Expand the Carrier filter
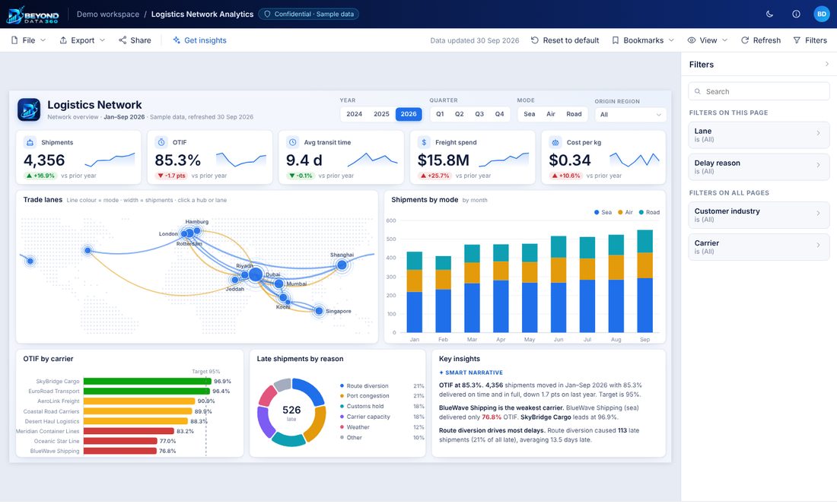Screen dimensions: 837x504 (x=759, y=247)
